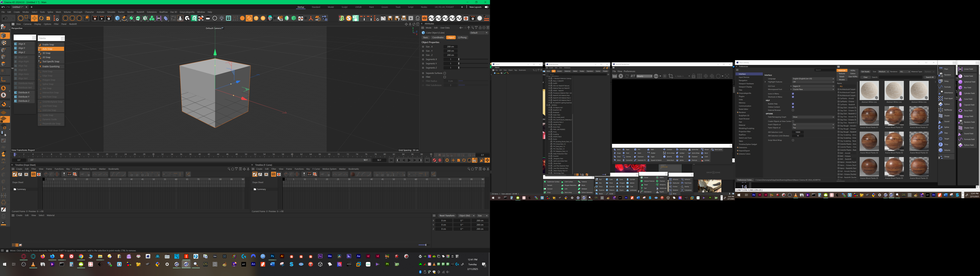Enable the Fillet checkbox
The height and width of the screenshot is (276, 980).
coord(445,77)
